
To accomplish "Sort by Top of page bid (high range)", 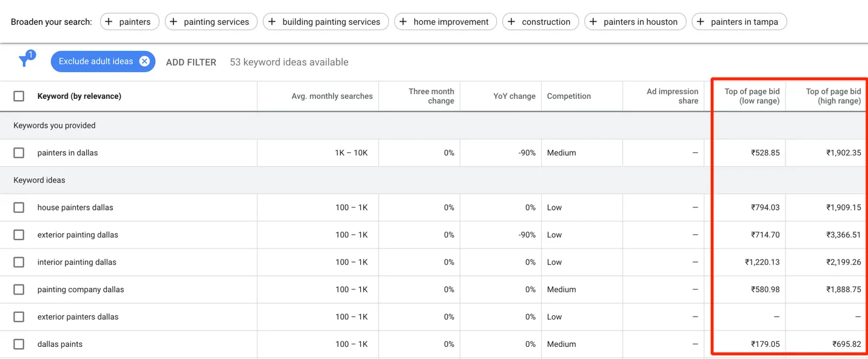I will coord(833,96).
